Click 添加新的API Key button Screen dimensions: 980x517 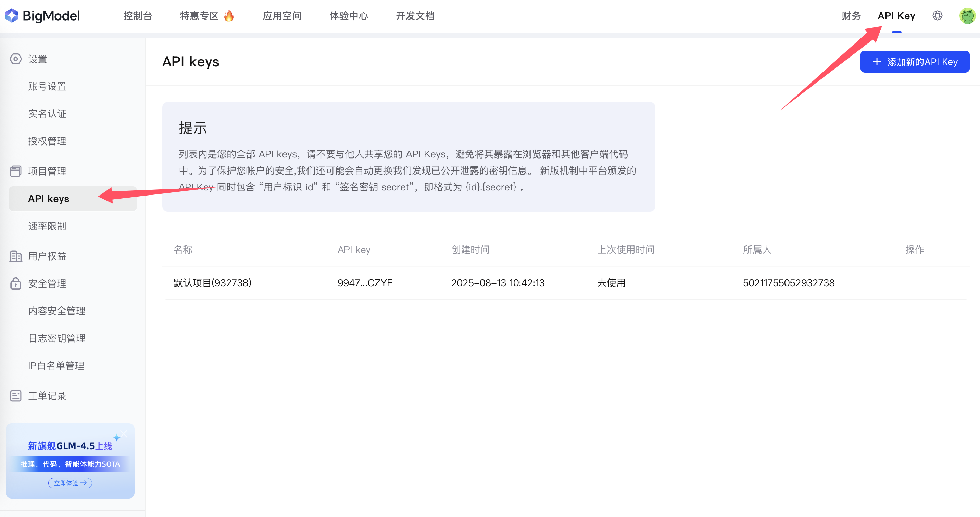click(915, 62)
